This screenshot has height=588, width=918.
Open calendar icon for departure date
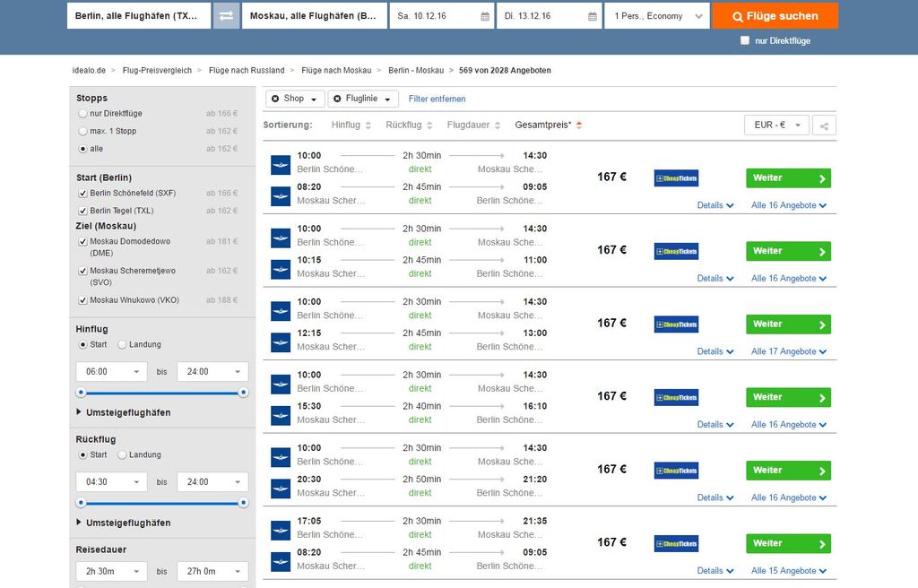(485, 16)
